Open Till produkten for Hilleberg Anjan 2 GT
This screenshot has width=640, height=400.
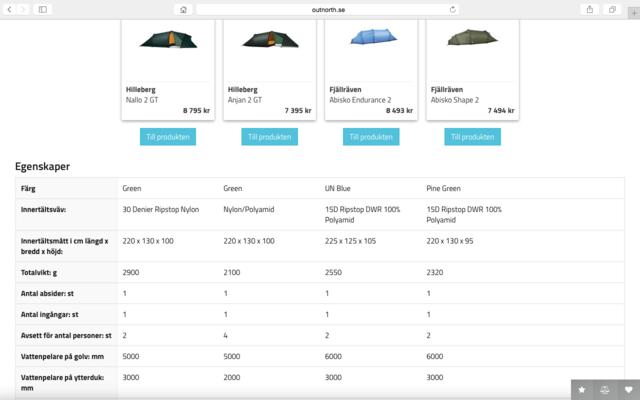(x=269, y=137)
